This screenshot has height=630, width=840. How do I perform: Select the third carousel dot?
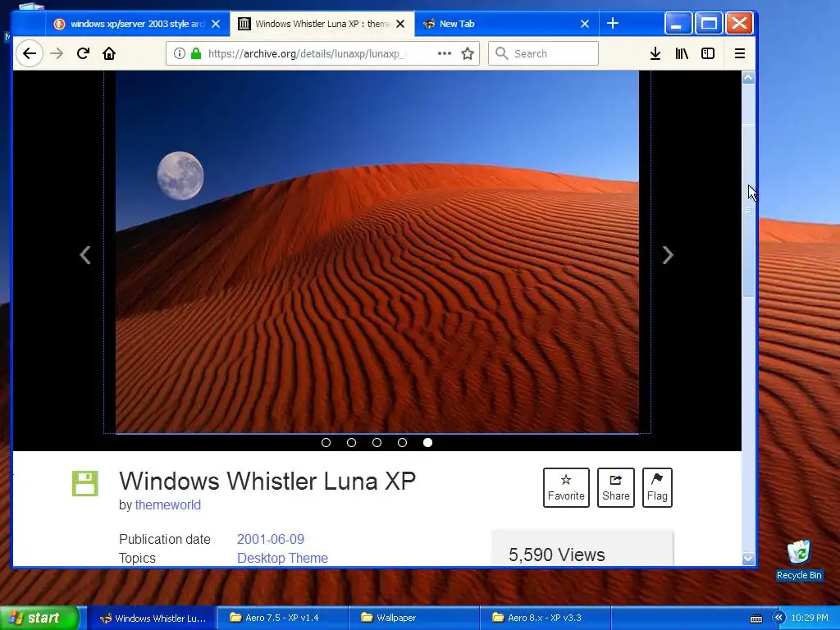click(x=377, y=442)
